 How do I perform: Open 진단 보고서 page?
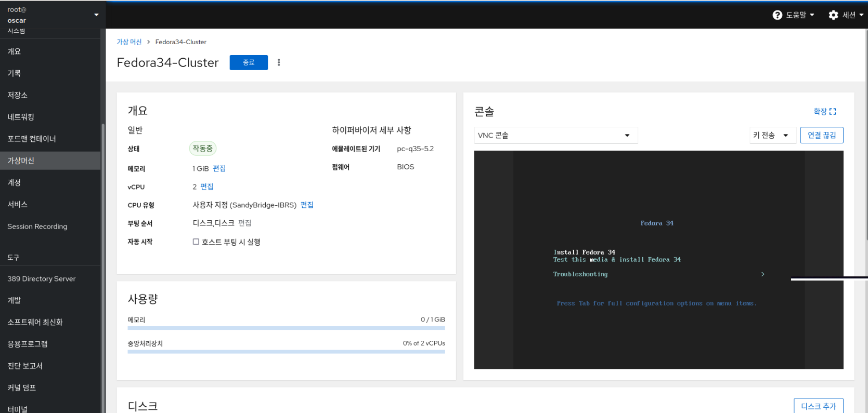(x=50, y=366)
